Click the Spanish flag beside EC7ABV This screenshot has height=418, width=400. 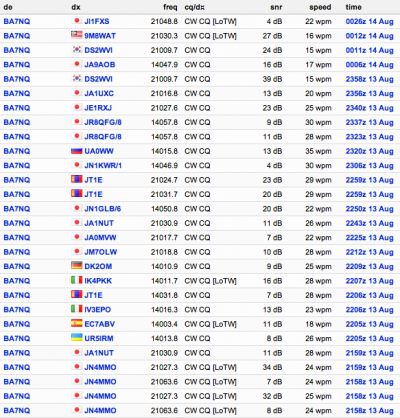[77, 323]
